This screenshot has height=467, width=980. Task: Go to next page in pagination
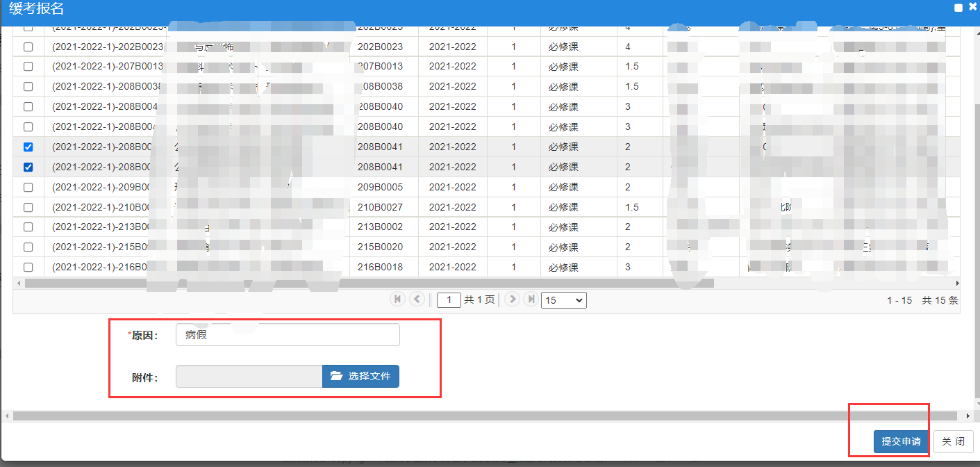pyautogui.click(x=513, y=299)
